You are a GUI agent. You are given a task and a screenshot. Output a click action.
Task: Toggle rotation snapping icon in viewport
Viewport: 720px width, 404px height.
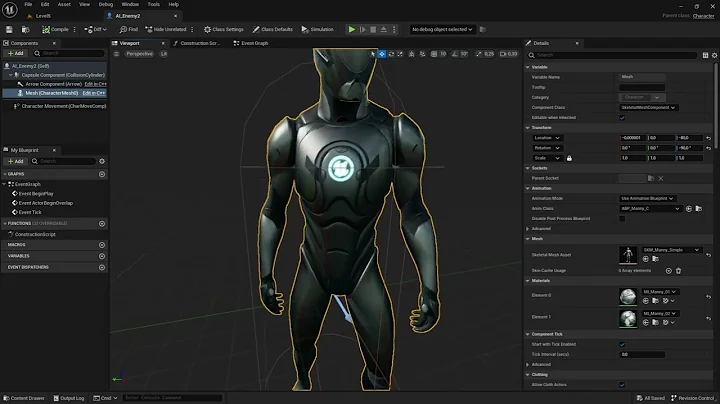[x=455, y=54]
